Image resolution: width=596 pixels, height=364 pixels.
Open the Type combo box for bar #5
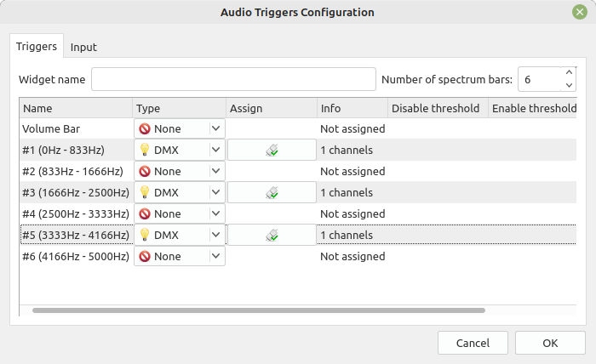pyautogui.click(x=180, y=235)
